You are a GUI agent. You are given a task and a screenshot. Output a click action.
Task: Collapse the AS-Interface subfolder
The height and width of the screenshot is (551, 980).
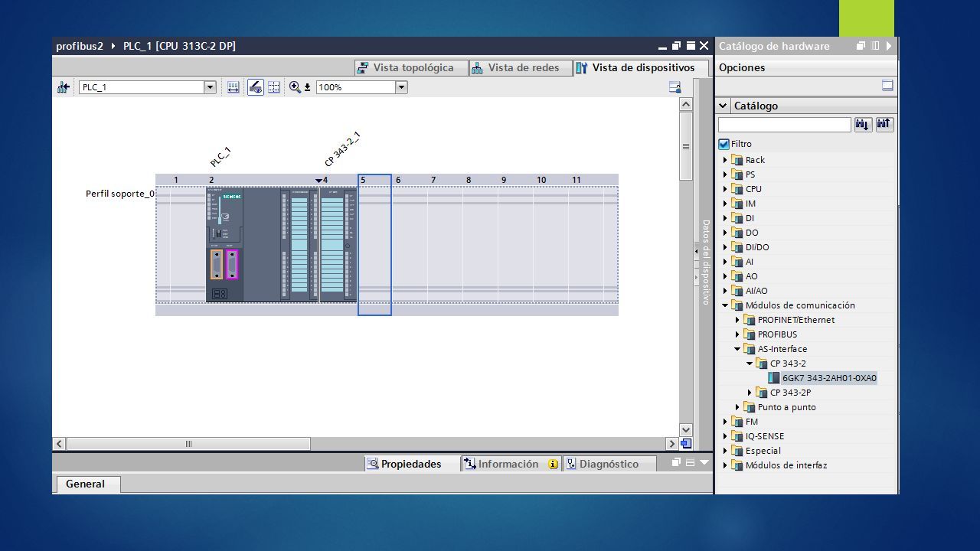tap(737, 349)
